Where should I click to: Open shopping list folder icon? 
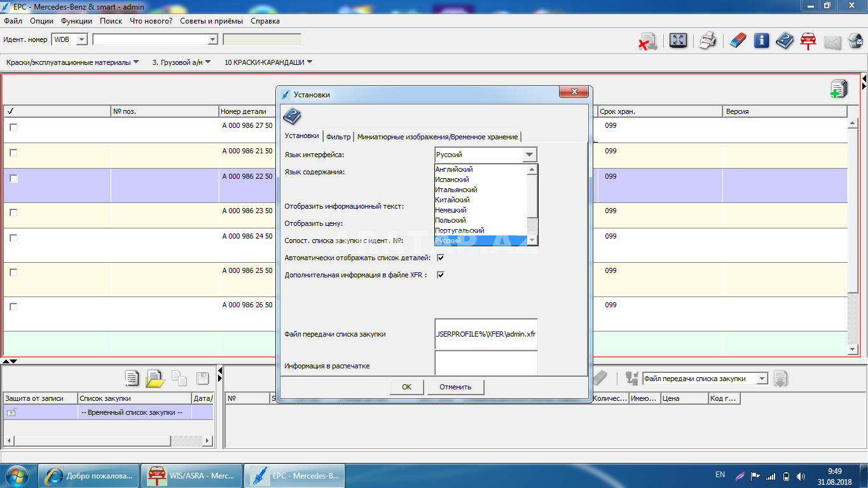(155, 379)
